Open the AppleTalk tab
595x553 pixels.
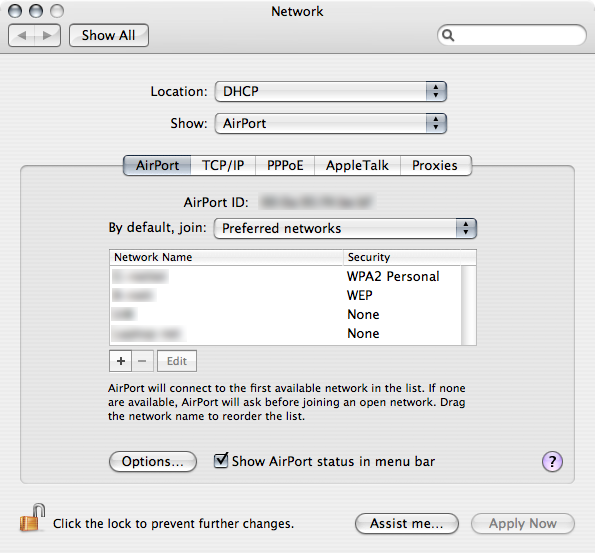pos(357,165)
